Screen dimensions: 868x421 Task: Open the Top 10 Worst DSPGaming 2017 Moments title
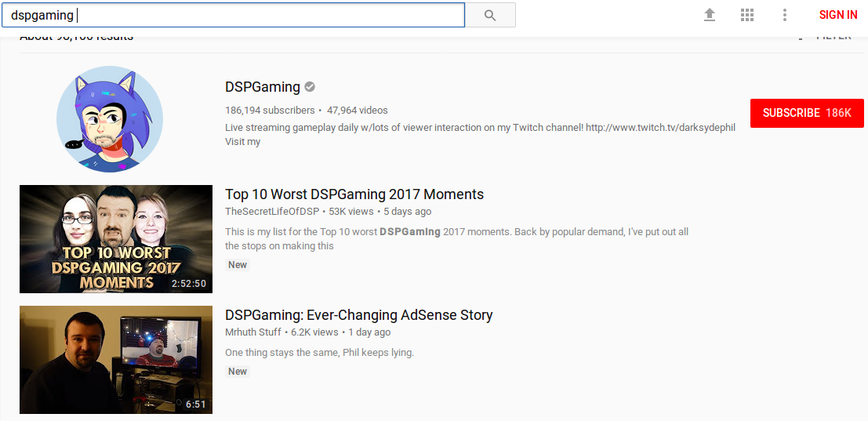354,194
